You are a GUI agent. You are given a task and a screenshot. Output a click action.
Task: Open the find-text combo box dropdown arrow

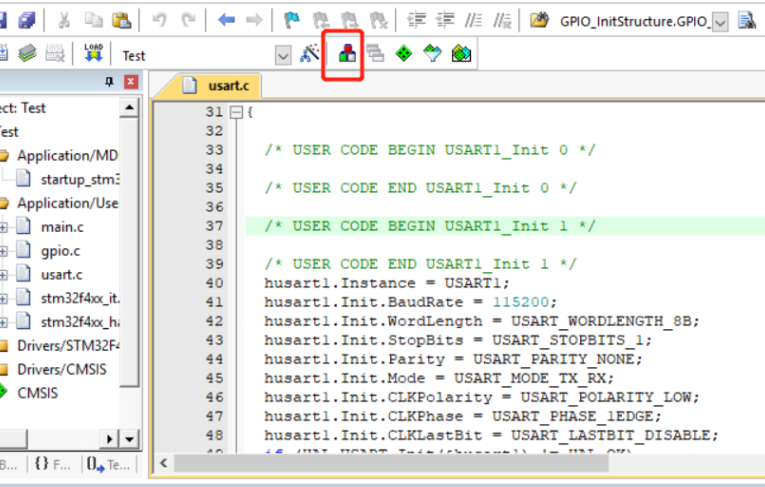(x=720, y=22)
